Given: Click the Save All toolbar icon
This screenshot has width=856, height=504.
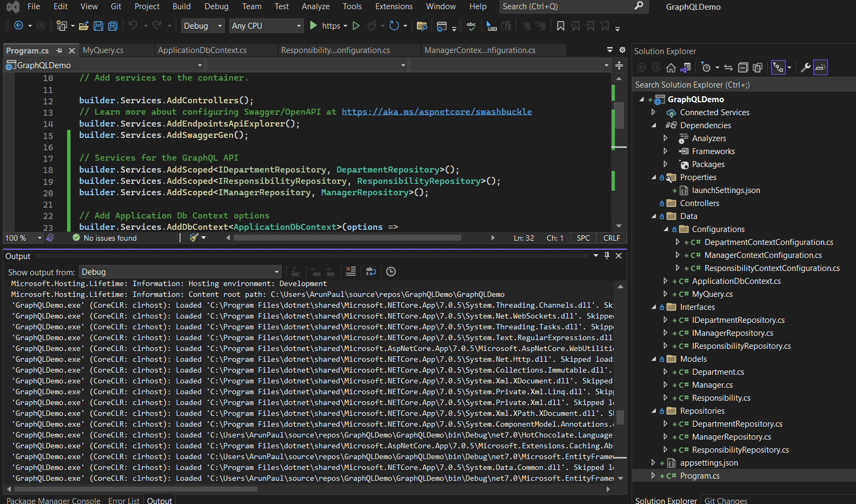Looking at the screenshot, I should [112, 26].
